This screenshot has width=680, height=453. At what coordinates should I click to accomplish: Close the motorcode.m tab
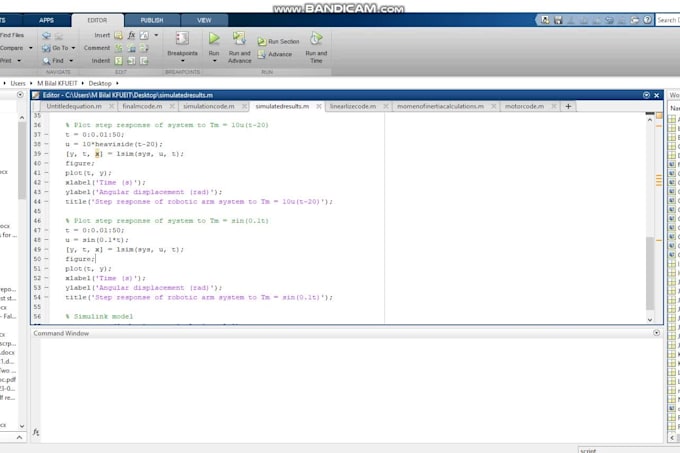tap(553, 105)
